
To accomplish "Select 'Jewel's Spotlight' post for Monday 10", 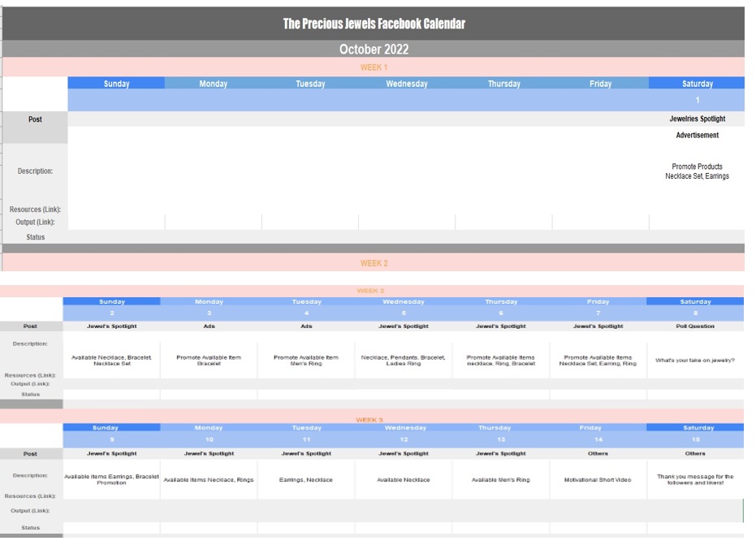I will tap(209, 453).
